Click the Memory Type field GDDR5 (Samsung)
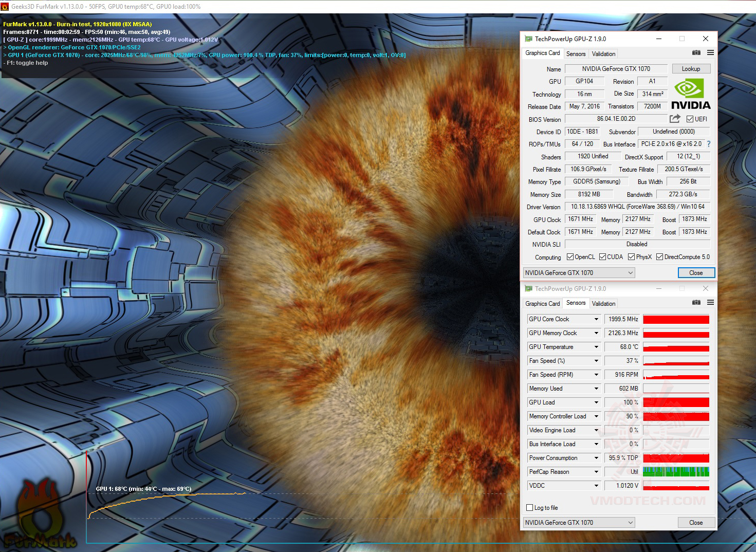The width and height of the screenshot is (756, 552). click(x=597, y=181)
